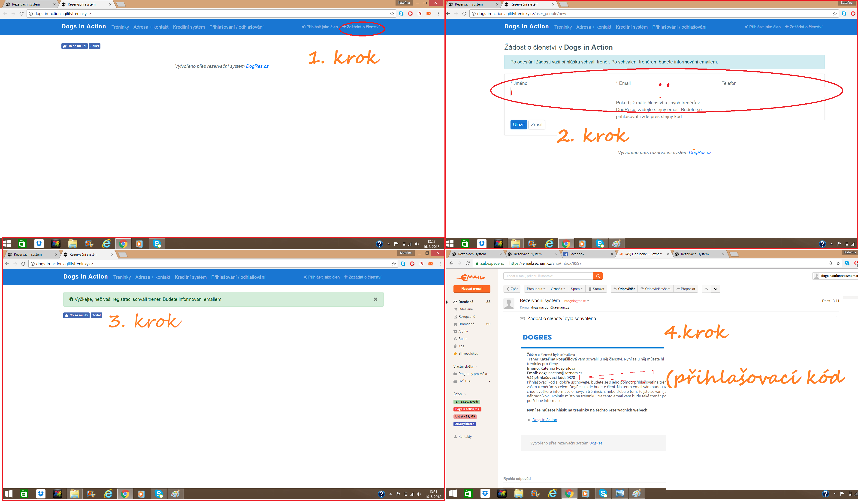Switch to (45) Doručené – Seznam tab
The image size is (858, 504).
tap(643, 254)
